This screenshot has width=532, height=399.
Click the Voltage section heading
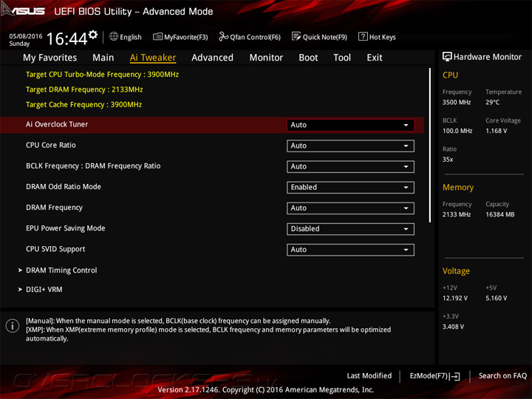tap(456, 271)
